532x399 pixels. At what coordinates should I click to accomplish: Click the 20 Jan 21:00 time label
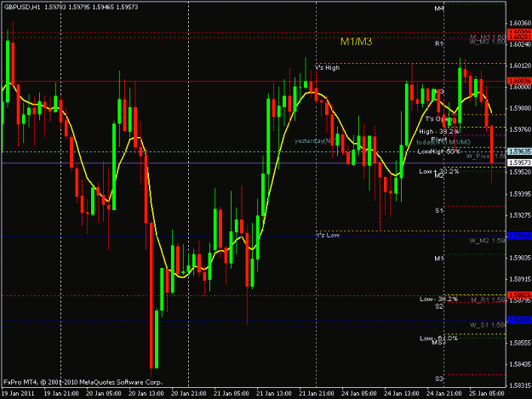pos(188,394)
